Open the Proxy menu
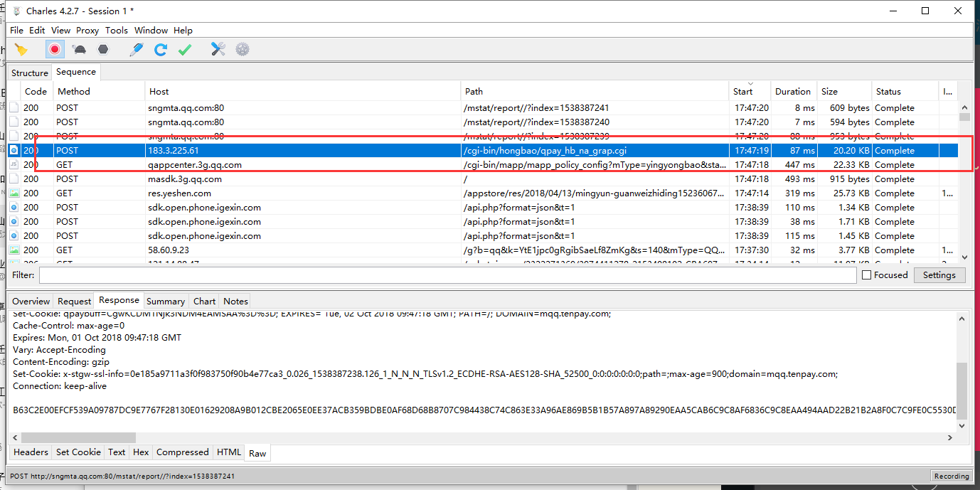 87,31
